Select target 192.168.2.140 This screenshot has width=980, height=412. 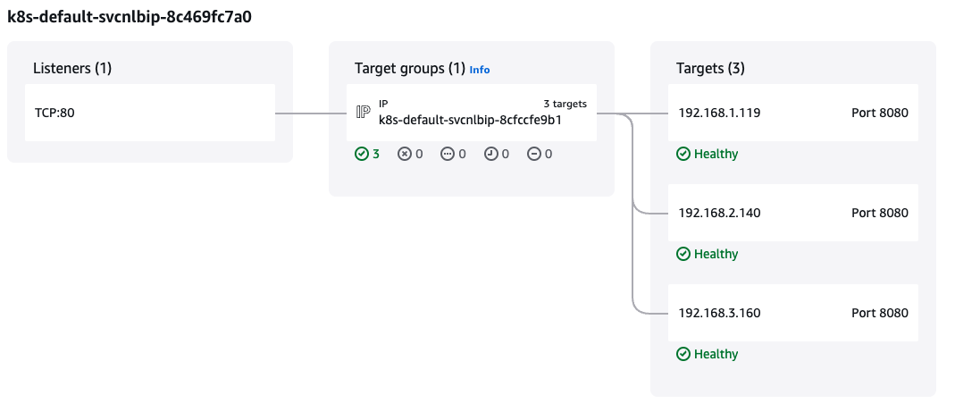point(719,213)
